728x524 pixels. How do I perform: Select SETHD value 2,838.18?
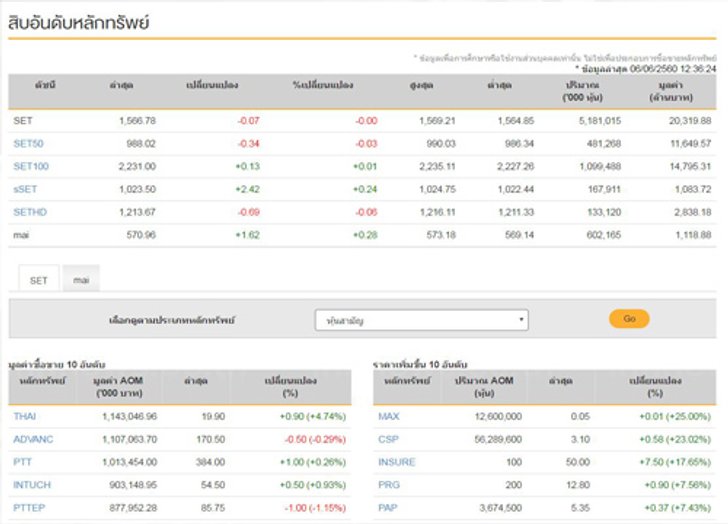693,212
